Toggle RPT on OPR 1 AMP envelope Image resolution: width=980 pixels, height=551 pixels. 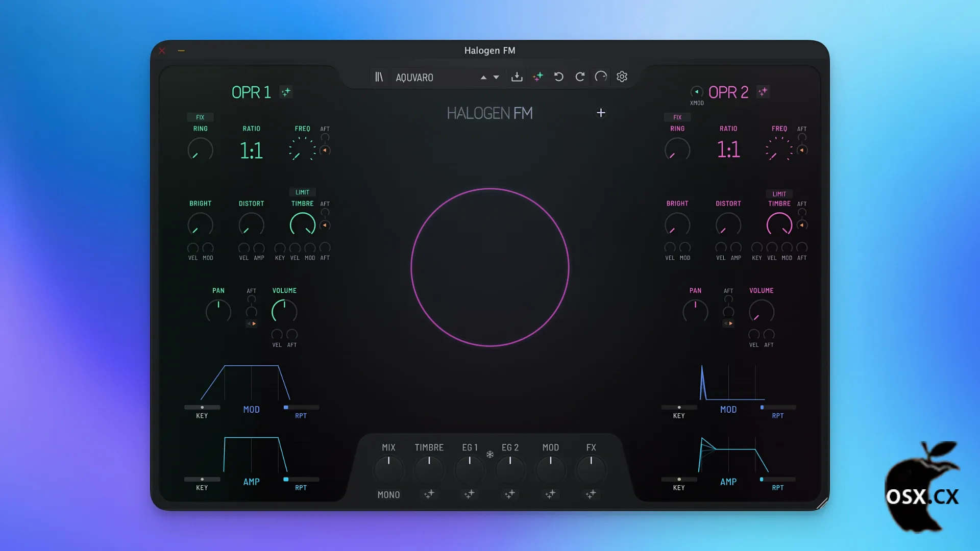[301, 488]
